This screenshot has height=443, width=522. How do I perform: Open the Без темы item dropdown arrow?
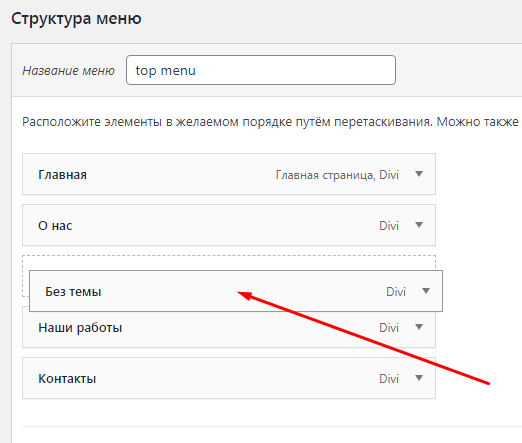tap(426, 291)
